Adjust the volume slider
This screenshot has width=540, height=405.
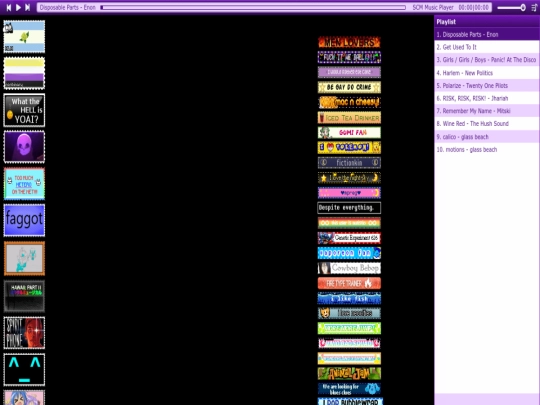(x=511, y=7)
